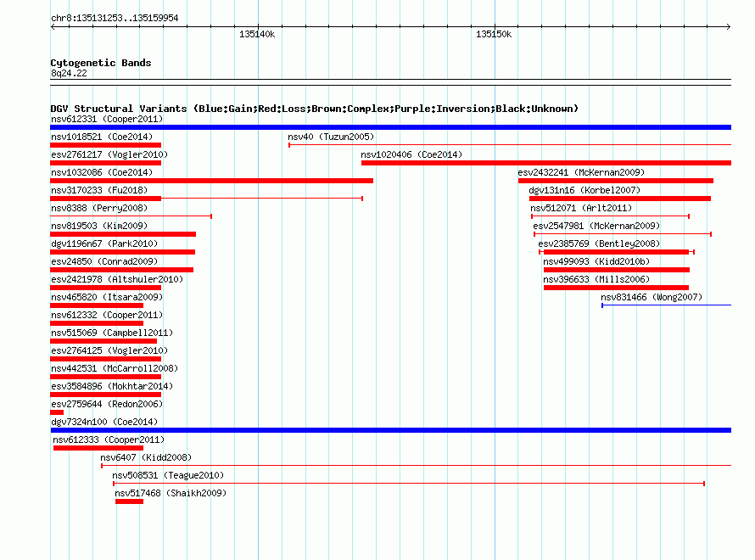Click esv2764125 (Vogler2010) label
Viewport: 755px width, 560px height.
109,350
